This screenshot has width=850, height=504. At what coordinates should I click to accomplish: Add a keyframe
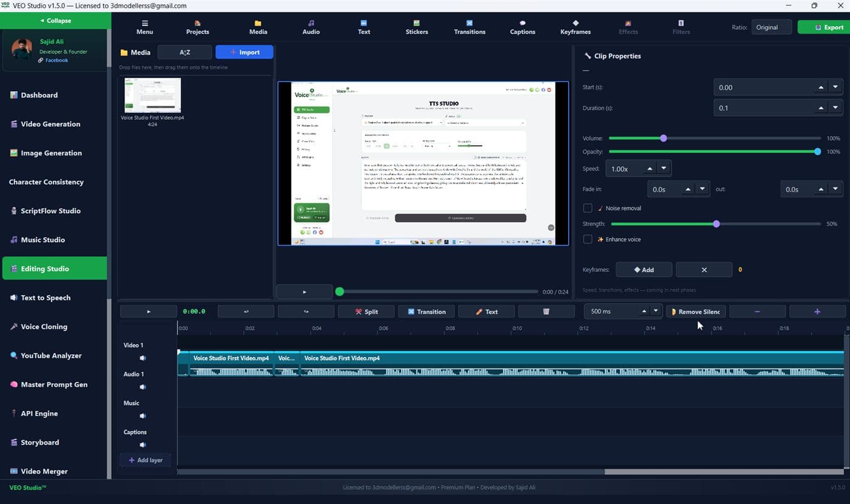[644, 270]
